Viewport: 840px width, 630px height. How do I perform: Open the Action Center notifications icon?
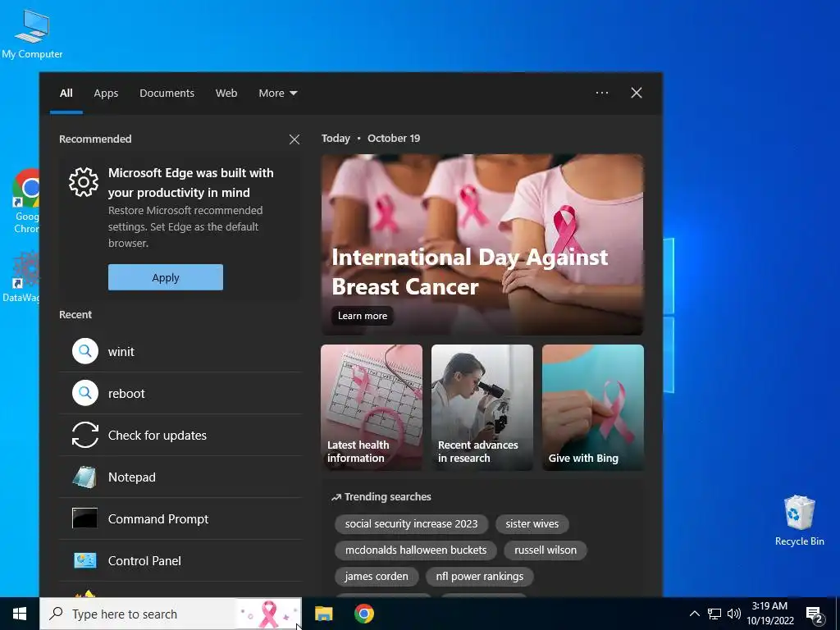tap(815, 615)
